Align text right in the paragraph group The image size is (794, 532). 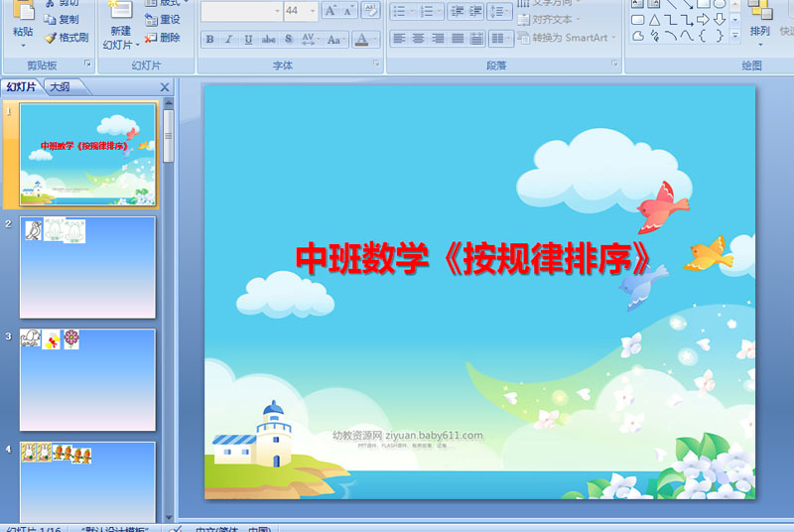tap(438, 39)
